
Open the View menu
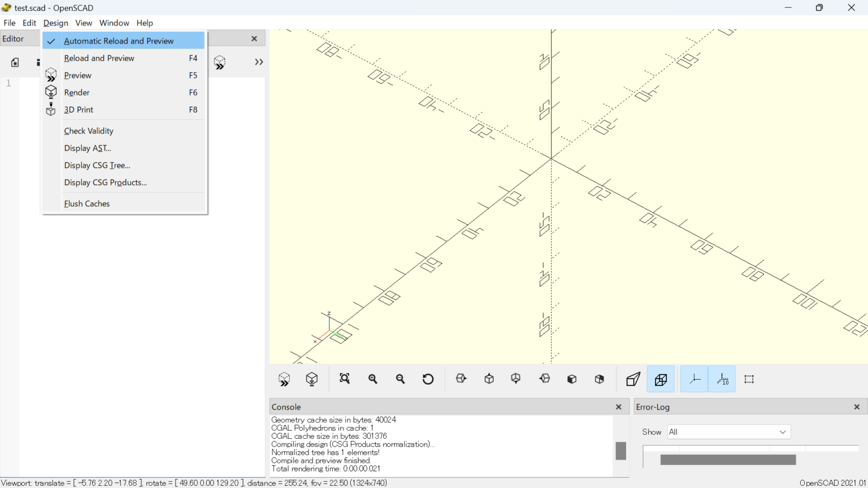(83, 23)
